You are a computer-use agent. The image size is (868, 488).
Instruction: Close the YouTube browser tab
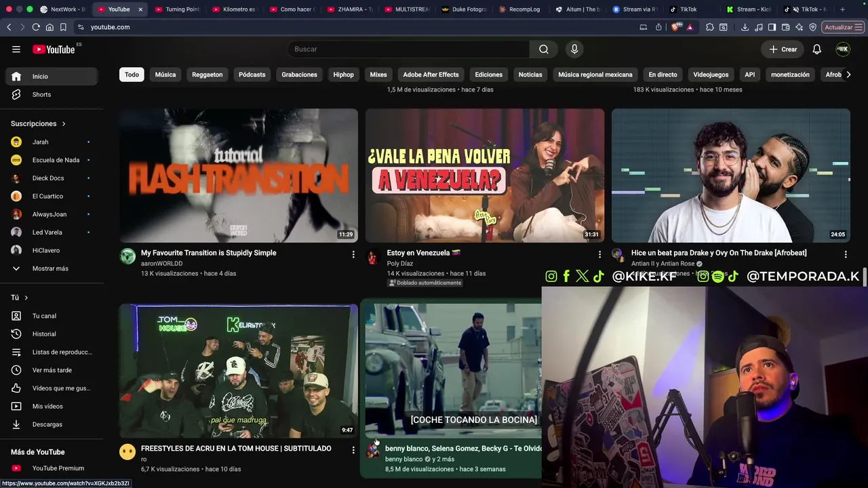click(140, 9)
